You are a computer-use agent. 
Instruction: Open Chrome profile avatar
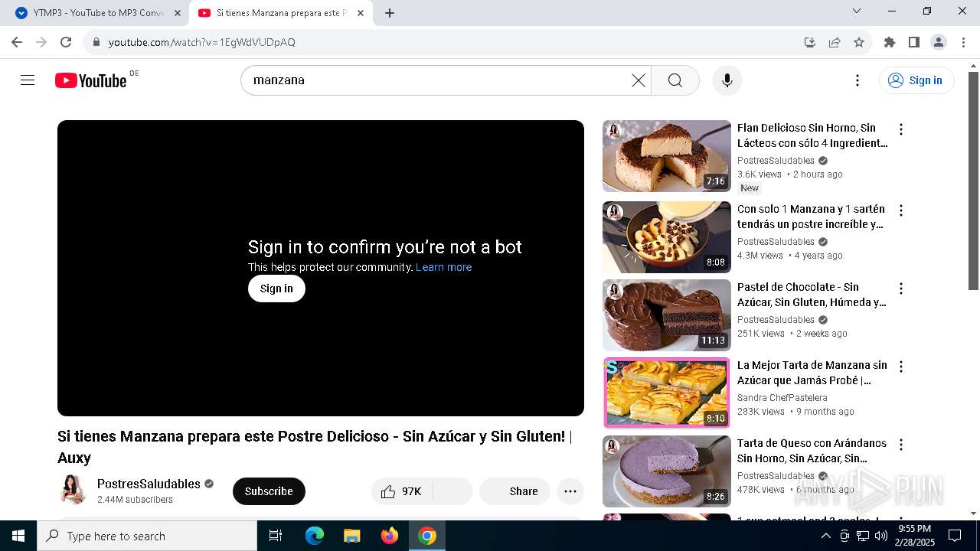(x=939, y=42)
